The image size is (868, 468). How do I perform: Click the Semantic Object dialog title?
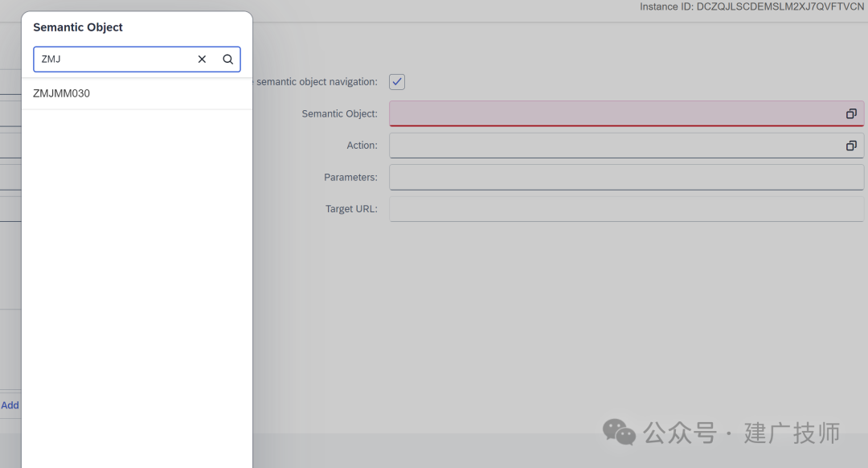pyautogui.click(x=78, y=27)
